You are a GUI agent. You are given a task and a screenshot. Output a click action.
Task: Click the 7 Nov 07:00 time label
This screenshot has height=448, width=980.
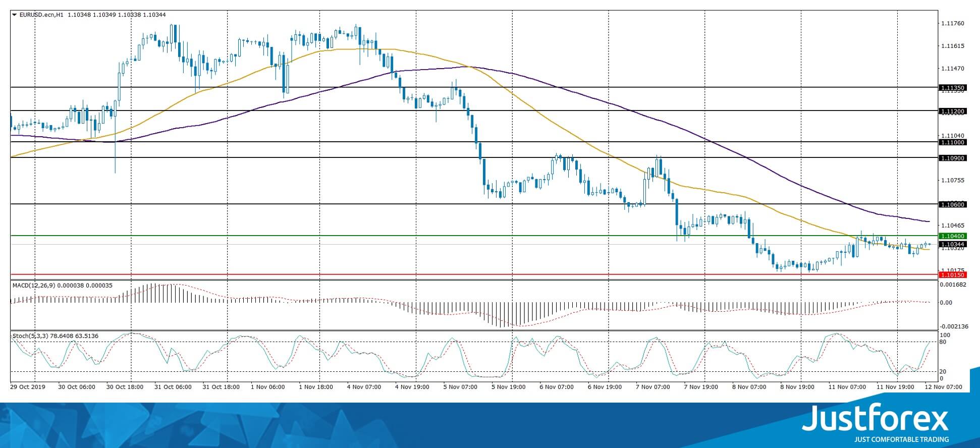click(x=653, y=387)
